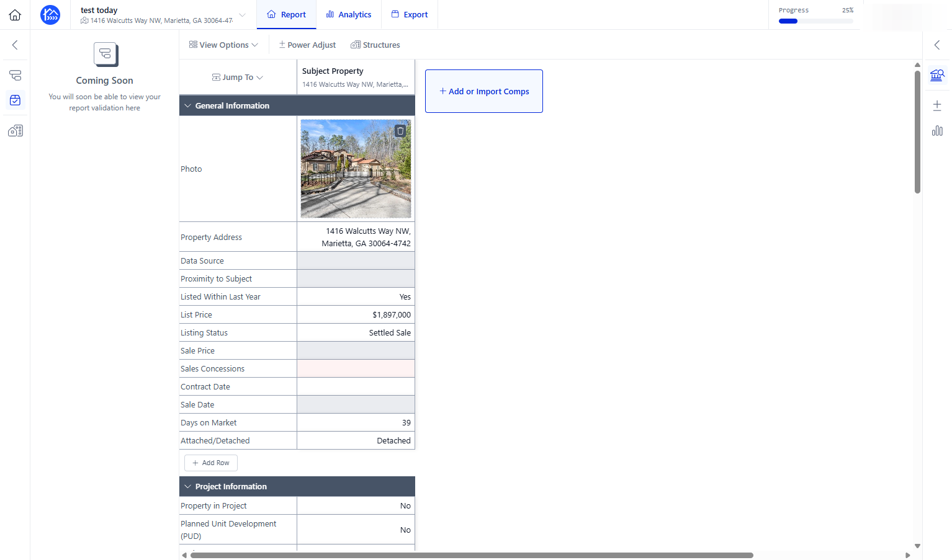Screen dimensions: 952x560
Task: Click the Progress bar indicator
Action: click(x=815, y=21)
